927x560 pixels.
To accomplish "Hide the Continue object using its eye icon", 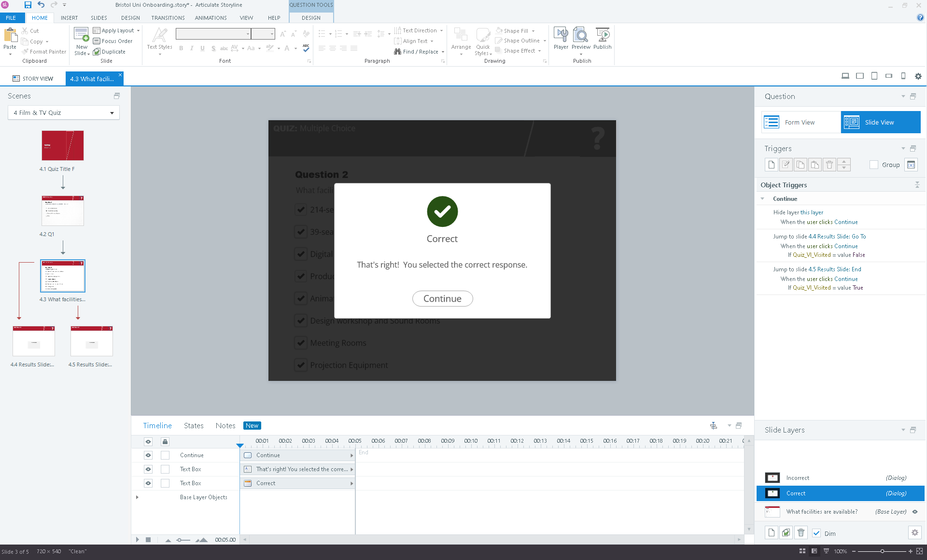I will click(x=148, y=455).
